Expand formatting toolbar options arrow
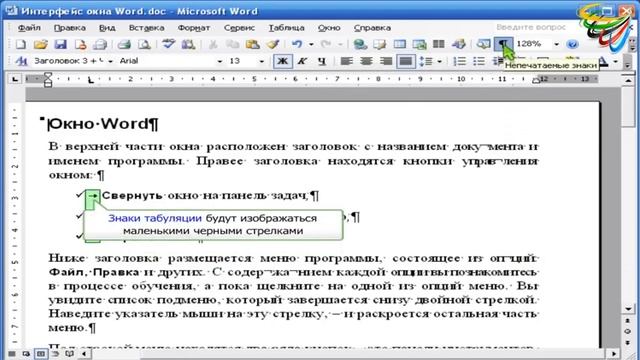640x360 pixels. point(628,62)
